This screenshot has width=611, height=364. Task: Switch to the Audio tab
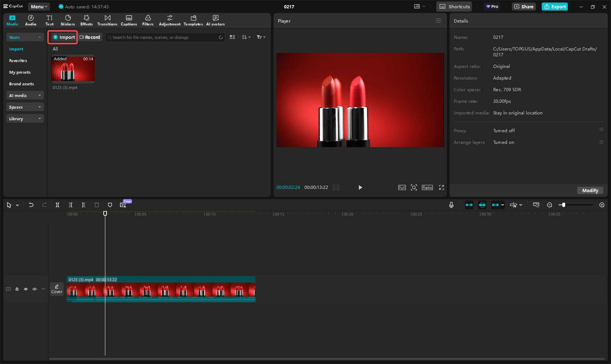[31, 20]
